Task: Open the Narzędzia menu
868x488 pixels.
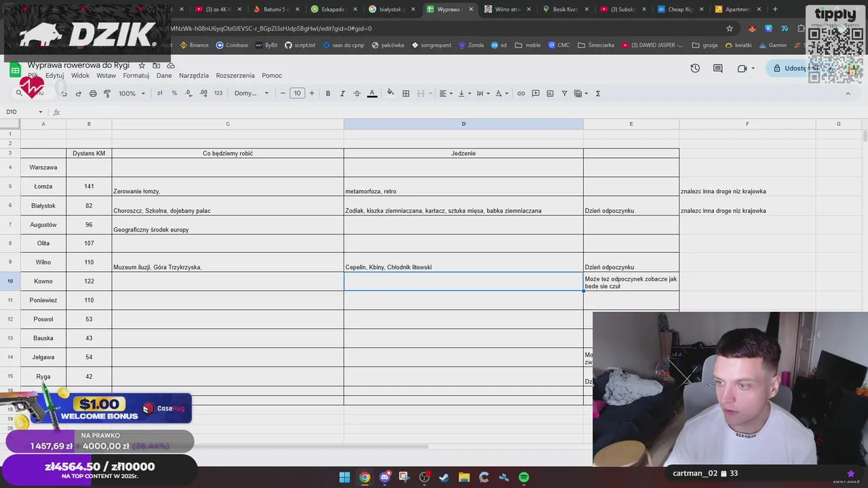Action: point(193,75)
